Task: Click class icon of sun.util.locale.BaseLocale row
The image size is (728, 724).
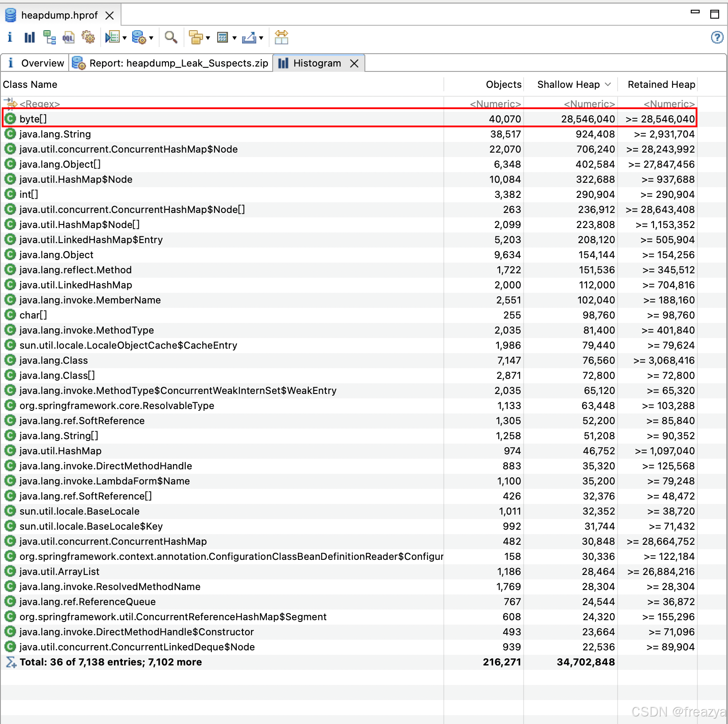Action: click(10, 511)
